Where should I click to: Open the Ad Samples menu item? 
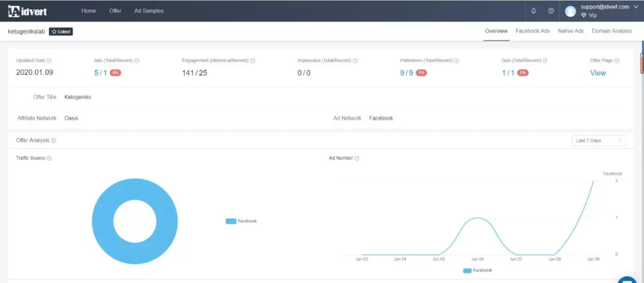tap(148, 11)
